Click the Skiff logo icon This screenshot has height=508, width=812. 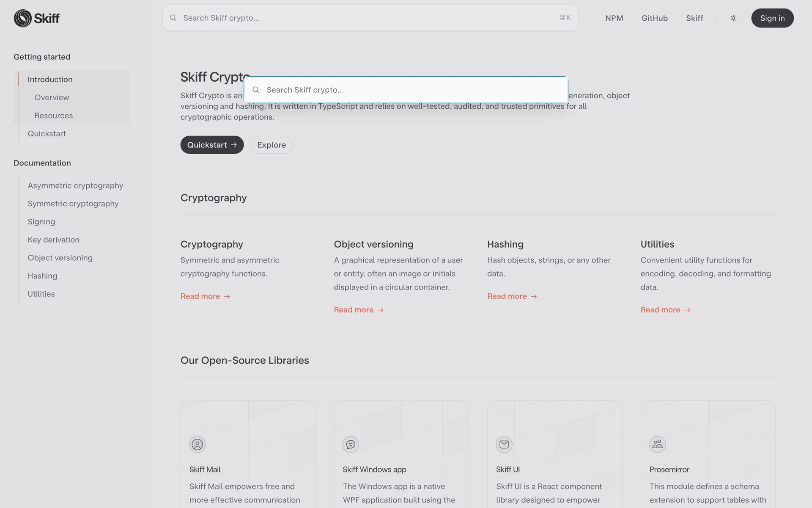(23, 18)
